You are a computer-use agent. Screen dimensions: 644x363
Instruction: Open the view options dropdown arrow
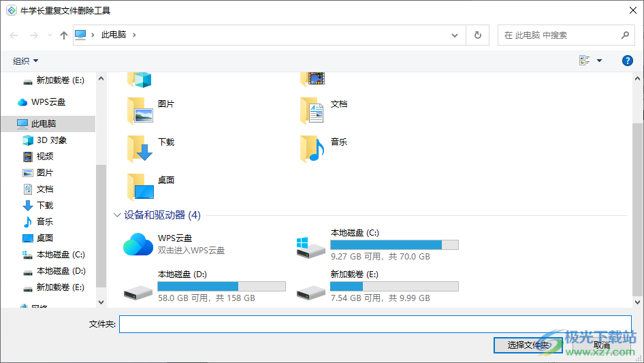(x=599, y=61)
